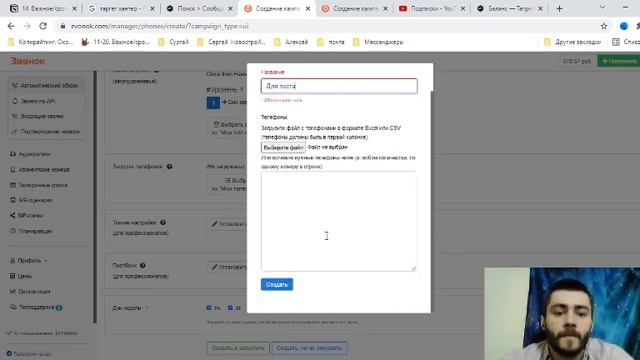Open the 'Алексей' bookmark folder
This screenshot has width=640, height=360.
pos(291,42)
